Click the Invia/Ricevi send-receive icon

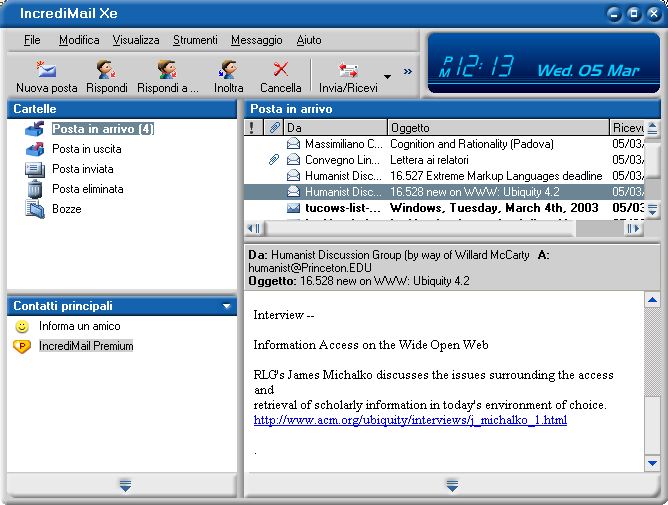pos(348,70)
